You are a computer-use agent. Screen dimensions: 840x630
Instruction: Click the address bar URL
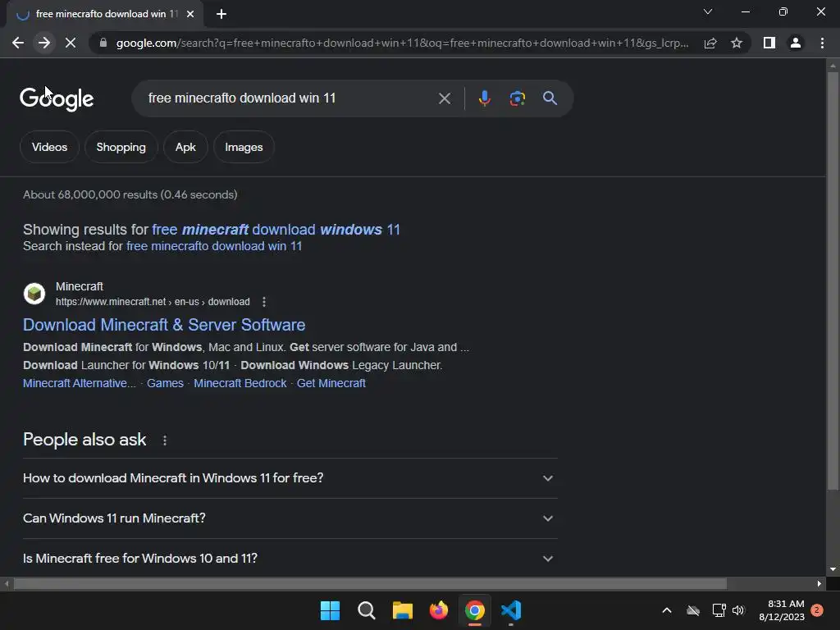coord(402,43)
